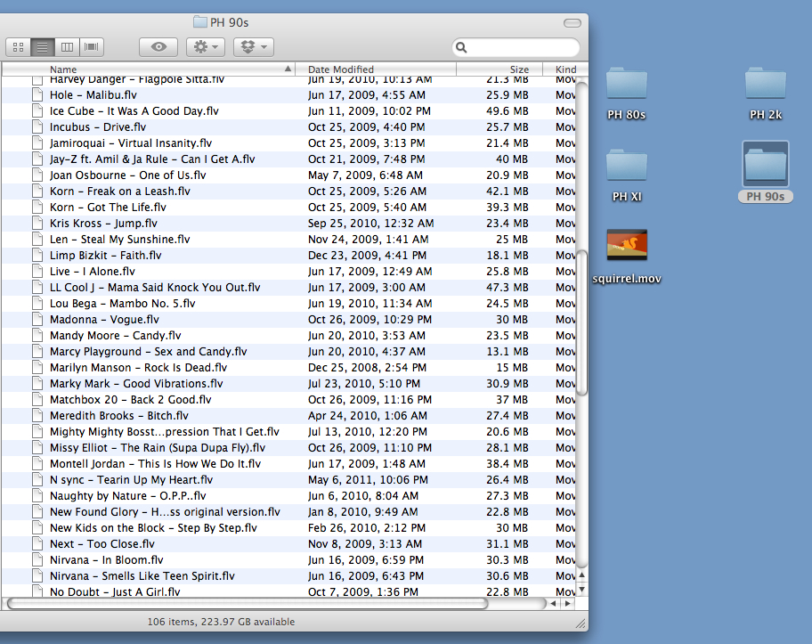Sort by the Name column header
812x644 pixels.
tap(148, 69)
